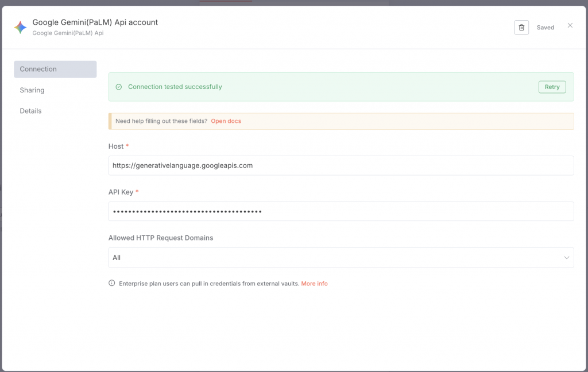The height and width of the screenshot is (372, 588).
Task: Follow the More info link
Action: coord(314,284)
